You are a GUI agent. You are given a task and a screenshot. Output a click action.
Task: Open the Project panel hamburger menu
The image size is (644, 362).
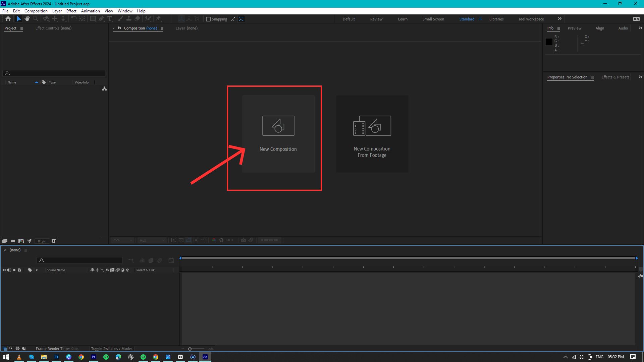pos(22,28)
